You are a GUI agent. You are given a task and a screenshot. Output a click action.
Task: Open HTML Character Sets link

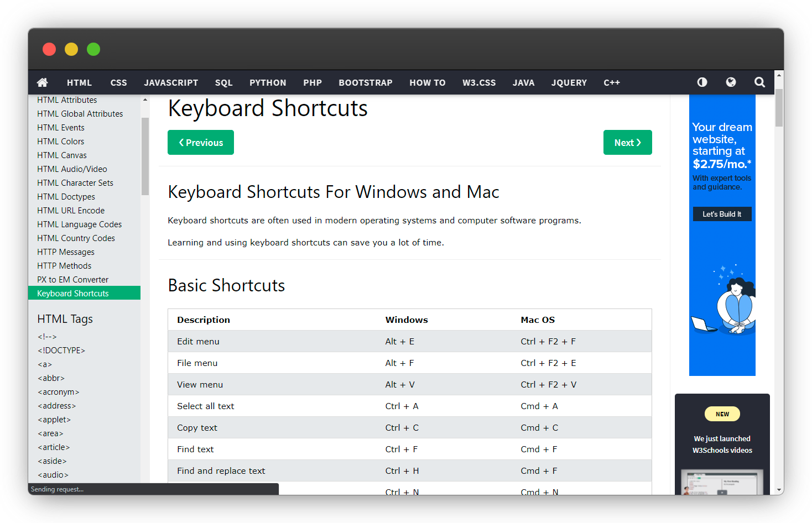[x=75, y=183]
